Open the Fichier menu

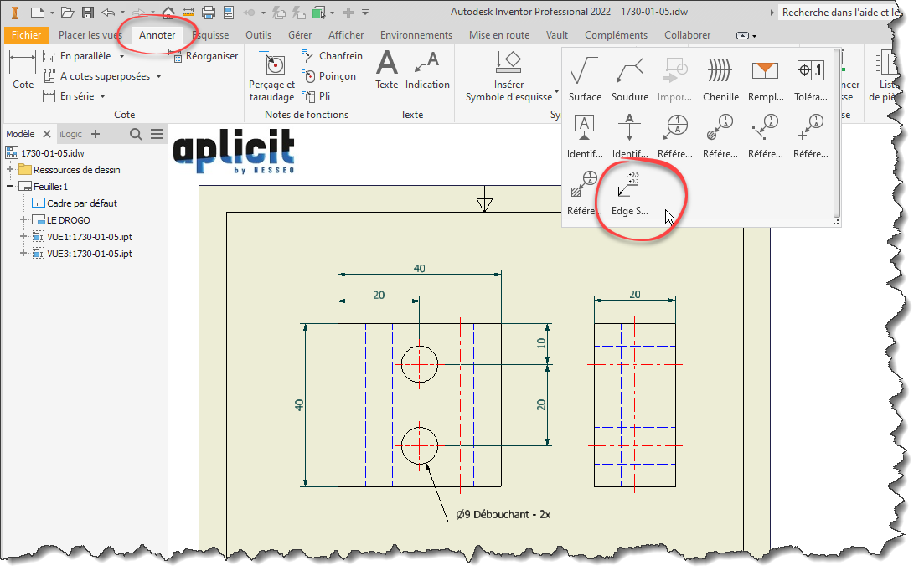pyautogui.click(x=26, y=35)
